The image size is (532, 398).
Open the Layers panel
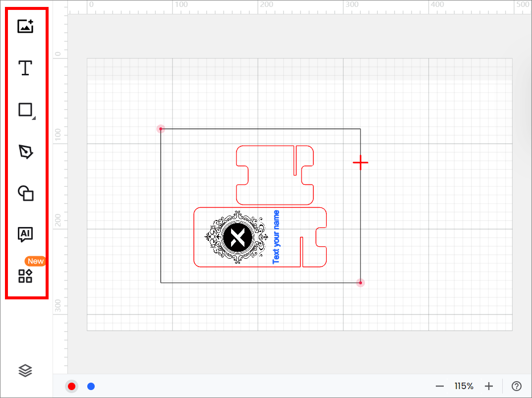tap(25, 370)
